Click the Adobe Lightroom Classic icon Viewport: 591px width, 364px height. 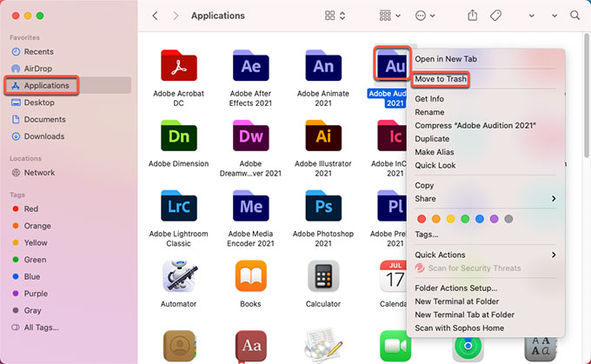coord(178,208)
